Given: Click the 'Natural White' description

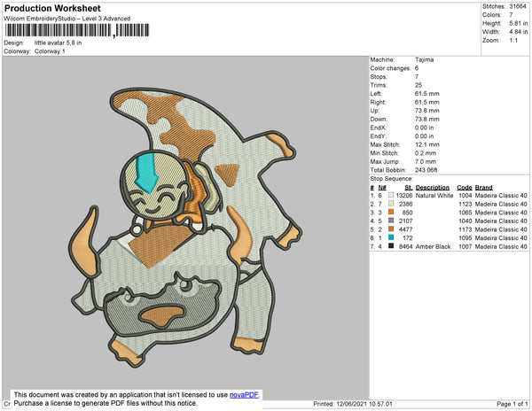Looking at the screenshot, I should coord(434,196).
